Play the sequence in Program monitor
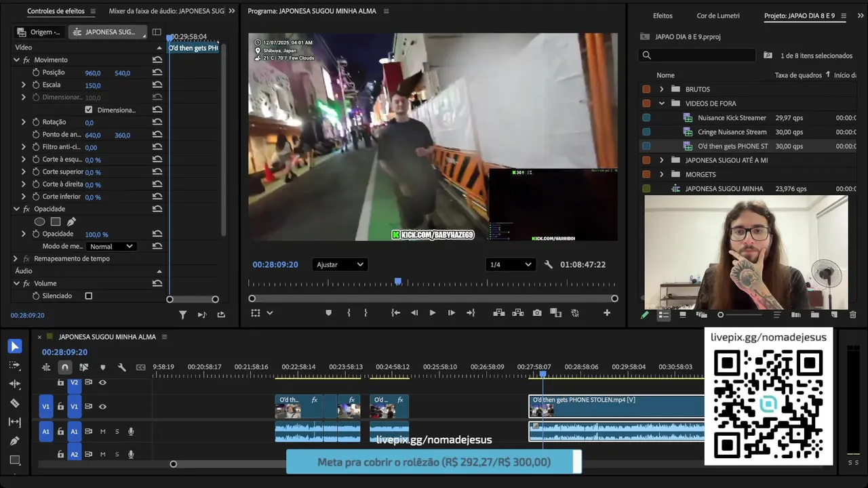Image resolution: width=868 pixels, height=488 pixels. [x=432, y=312]
